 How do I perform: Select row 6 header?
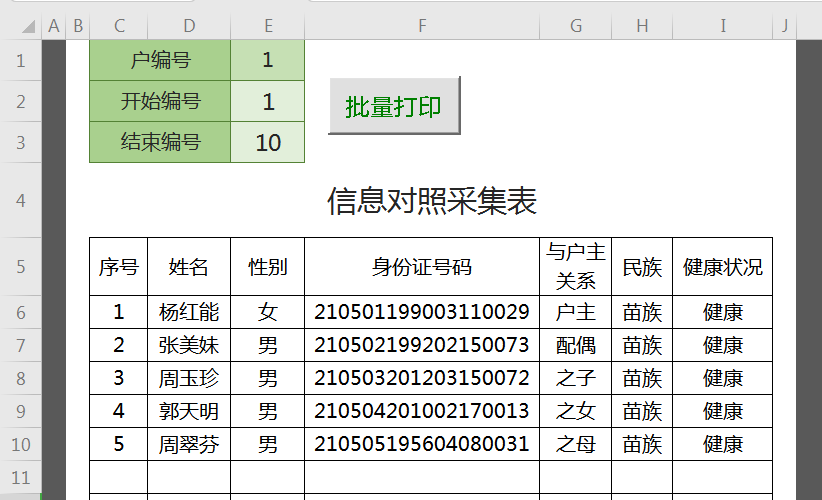(x=20, y=312)
